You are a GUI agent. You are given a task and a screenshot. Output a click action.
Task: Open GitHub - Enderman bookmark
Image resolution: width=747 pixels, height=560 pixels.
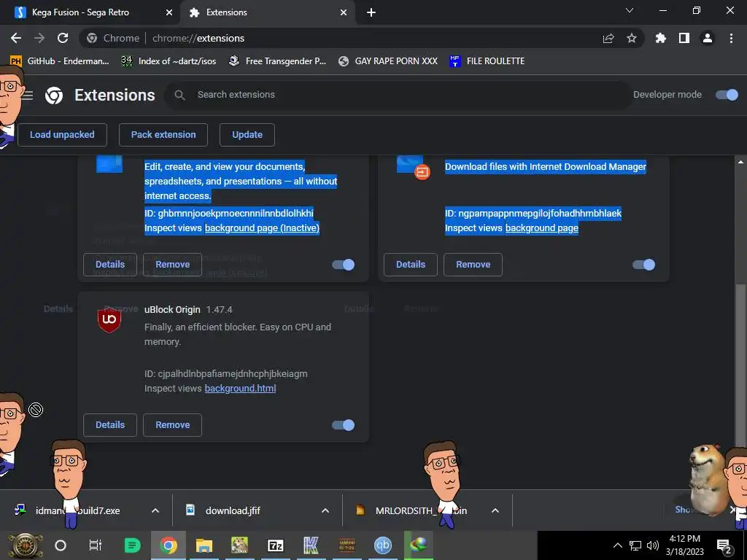[x=60, y=61]
